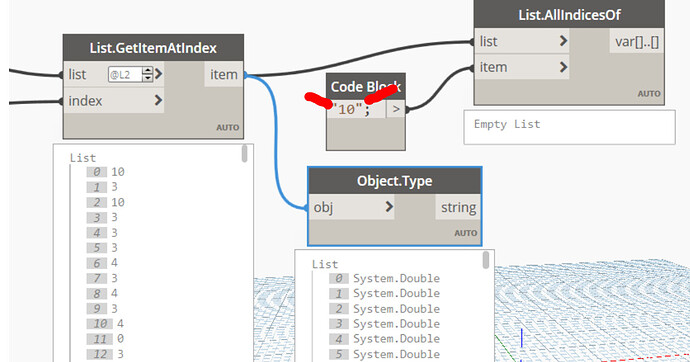Click the List.GetItemAtIndex node title
Viewport: 690px width, 362px height.
click(x=153, y=48)
